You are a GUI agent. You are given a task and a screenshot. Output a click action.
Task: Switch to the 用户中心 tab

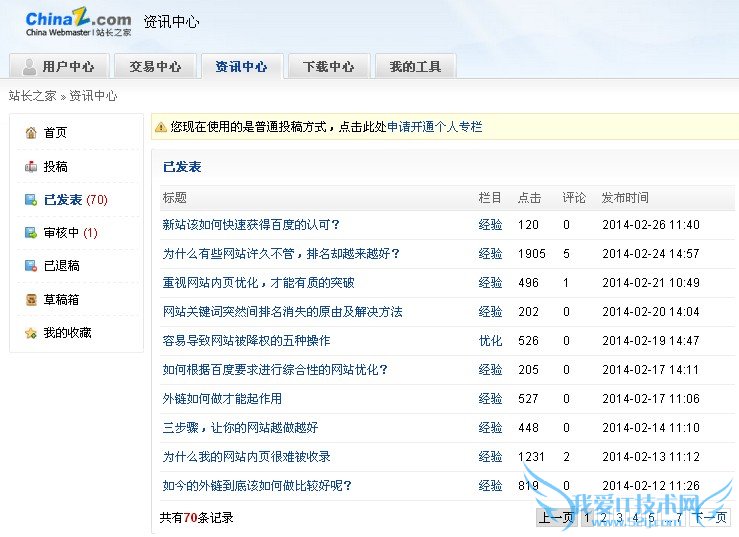click(58, 67)
